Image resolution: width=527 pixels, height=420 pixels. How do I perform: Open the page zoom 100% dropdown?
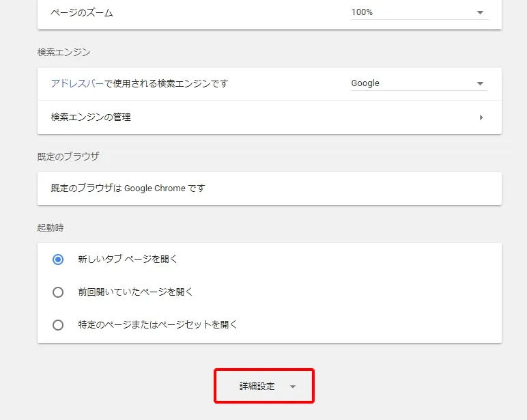419,12
